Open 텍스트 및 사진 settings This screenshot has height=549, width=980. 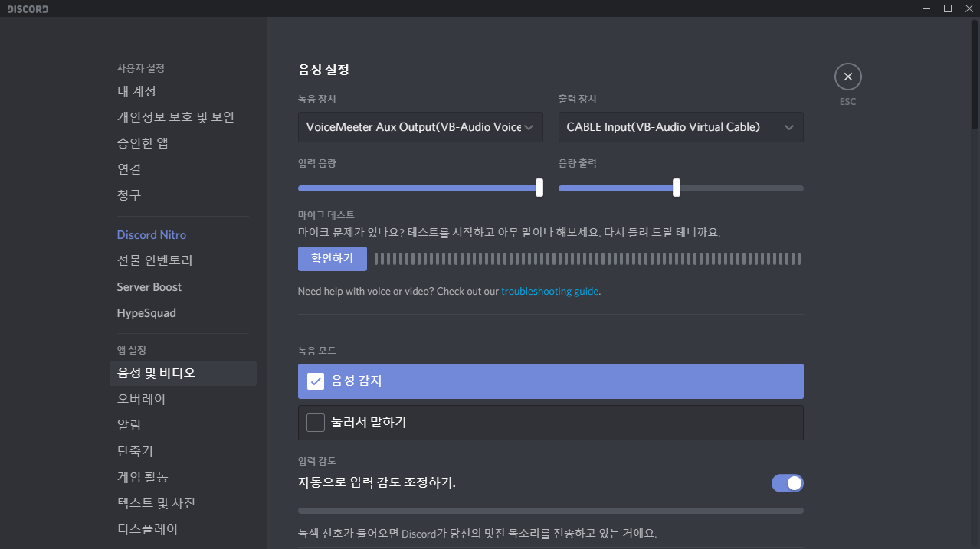click(x=182, y=504)
